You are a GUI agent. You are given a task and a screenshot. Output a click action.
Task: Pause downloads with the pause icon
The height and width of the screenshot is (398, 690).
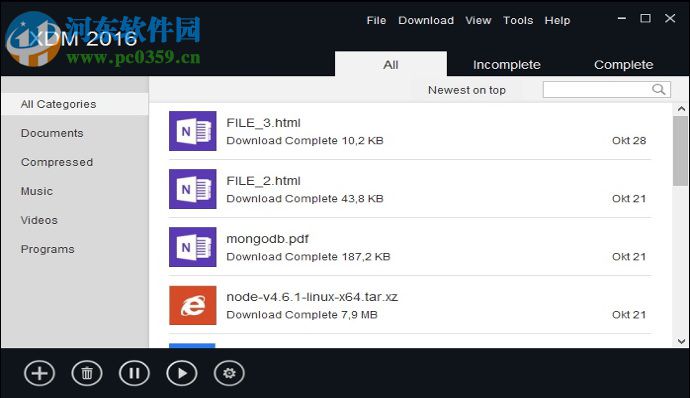(x=134, y=373)
